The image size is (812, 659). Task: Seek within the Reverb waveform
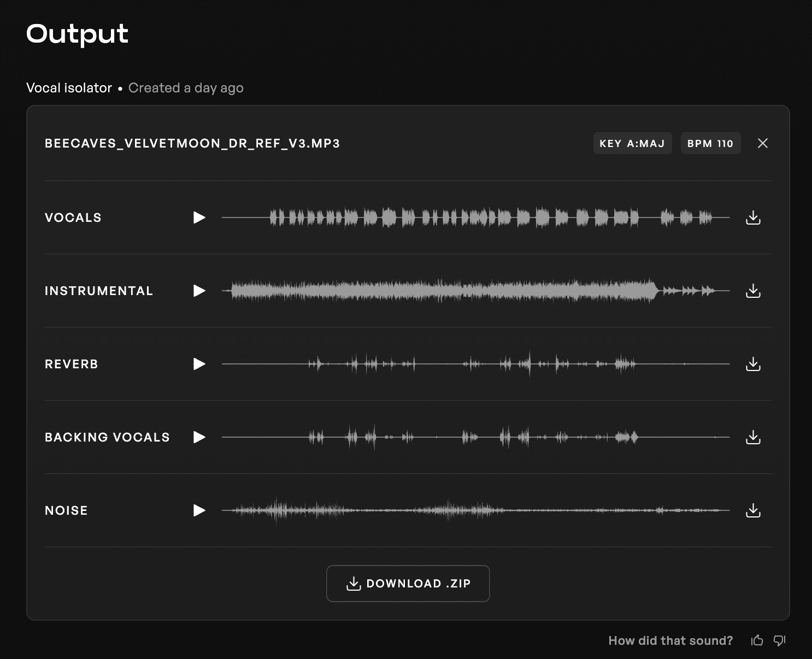[x=475, y=364]
